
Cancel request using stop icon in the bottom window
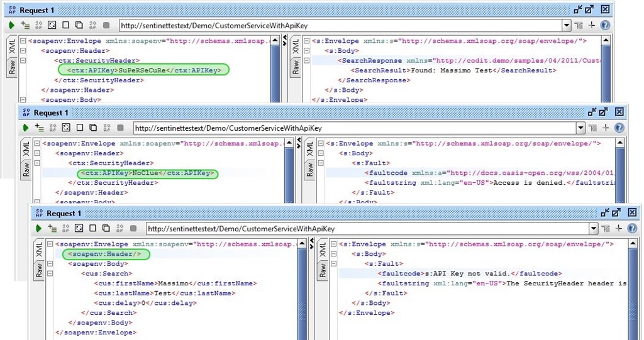(133, 229)
